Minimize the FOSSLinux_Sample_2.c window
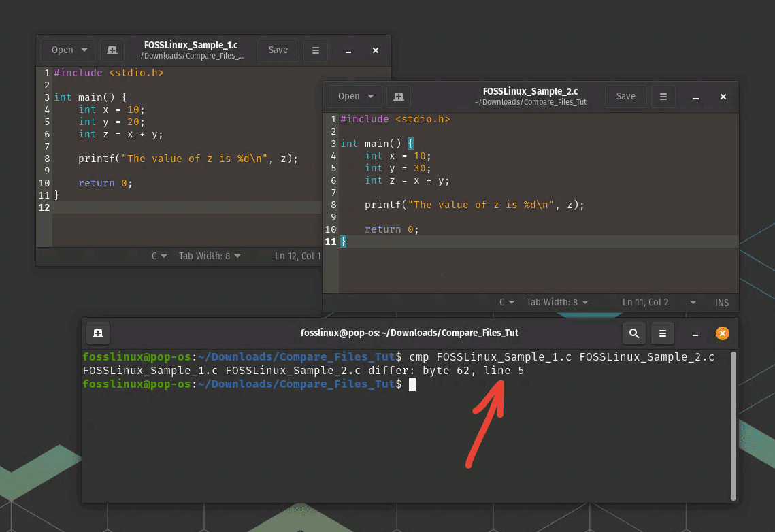Viewport: 775px width, 532px height. (697, 97)
